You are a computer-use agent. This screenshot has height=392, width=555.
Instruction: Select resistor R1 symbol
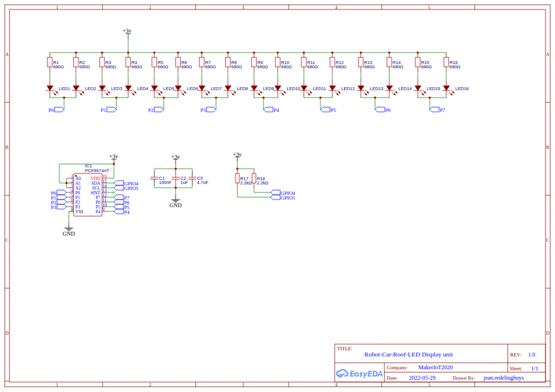pos(50,62)
